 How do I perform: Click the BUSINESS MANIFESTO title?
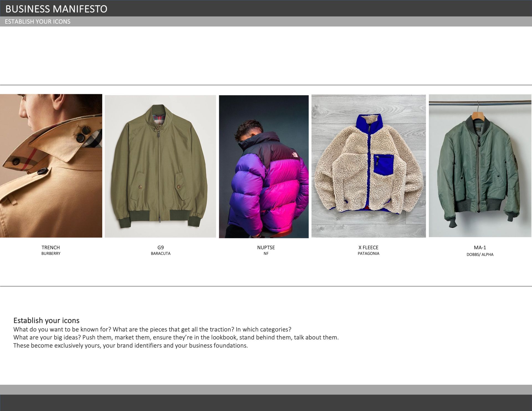tap(56, 9)
